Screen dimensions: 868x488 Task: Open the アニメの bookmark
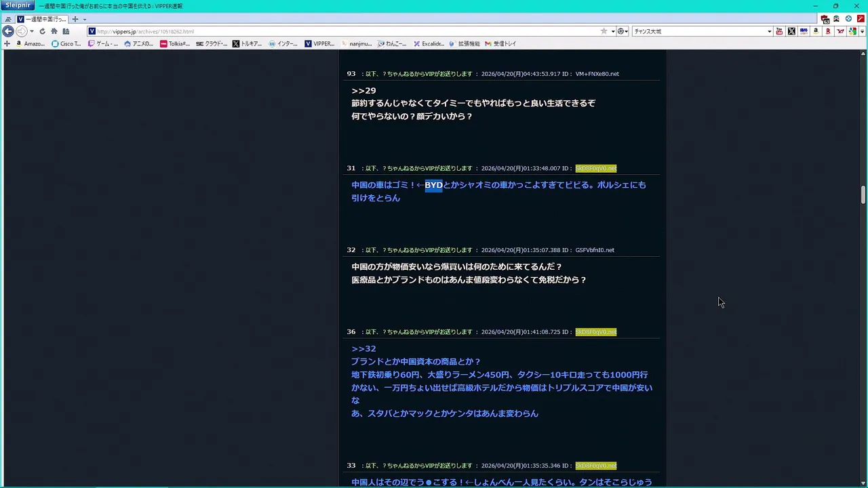(x=139, y=43)
